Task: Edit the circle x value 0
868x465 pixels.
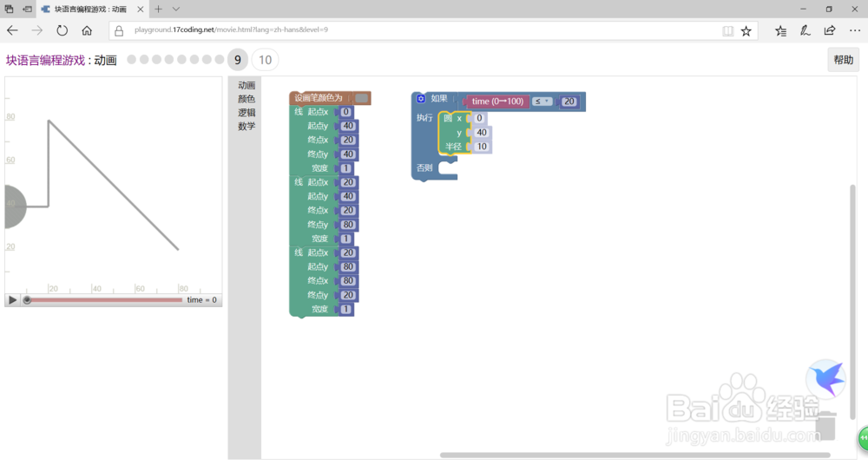Action: tap(479, 118)
